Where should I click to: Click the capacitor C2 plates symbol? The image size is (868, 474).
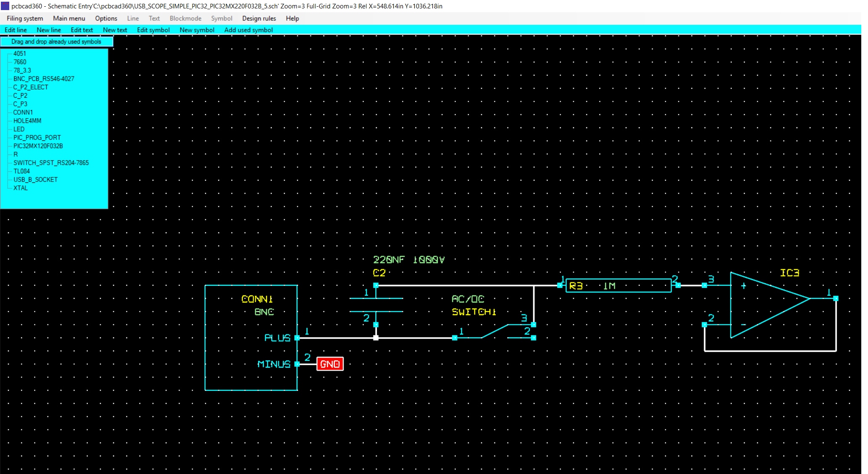click(x=376, y=305)
